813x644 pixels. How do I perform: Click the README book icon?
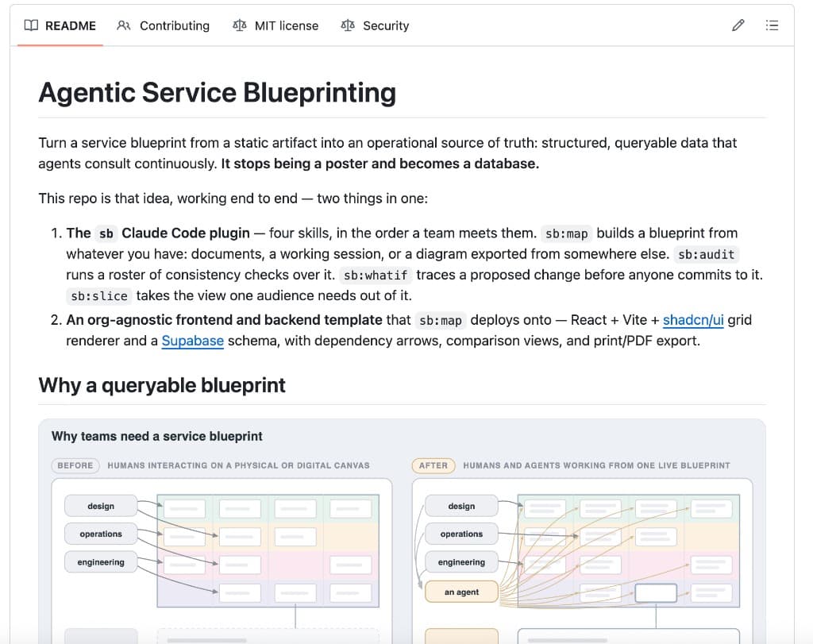pos(31,25)
